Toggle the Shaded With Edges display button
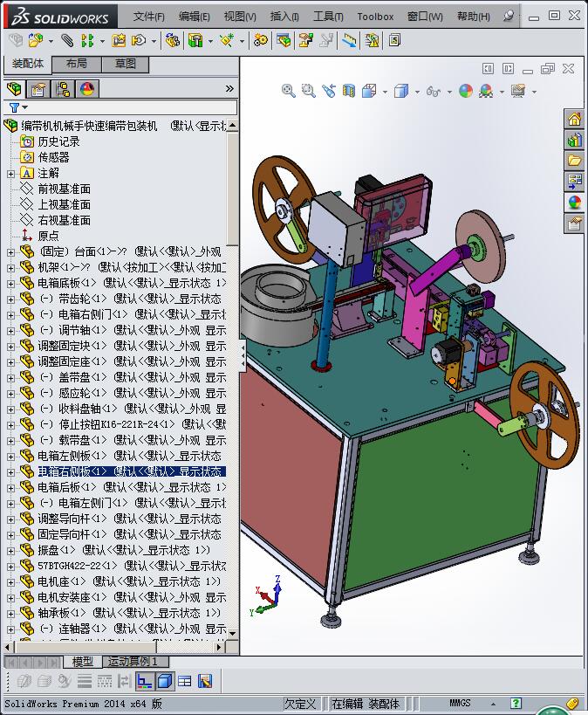The width and height of the screenshot is (588, 715). [165, 681]
